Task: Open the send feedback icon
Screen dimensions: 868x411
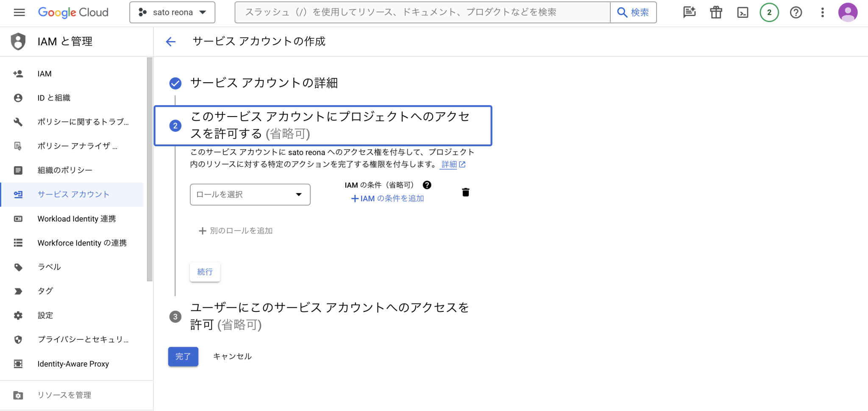Action: point(689,12)
